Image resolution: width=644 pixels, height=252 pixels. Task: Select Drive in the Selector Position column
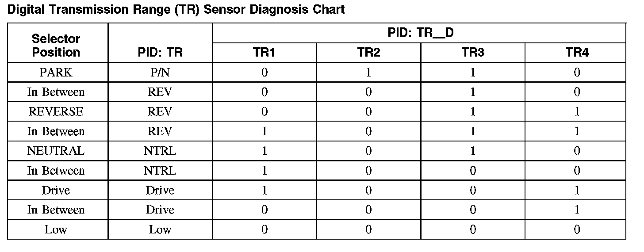click(56, 190)
